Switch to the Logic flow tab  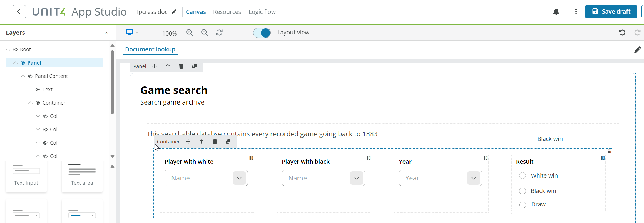tap(262, 12)
